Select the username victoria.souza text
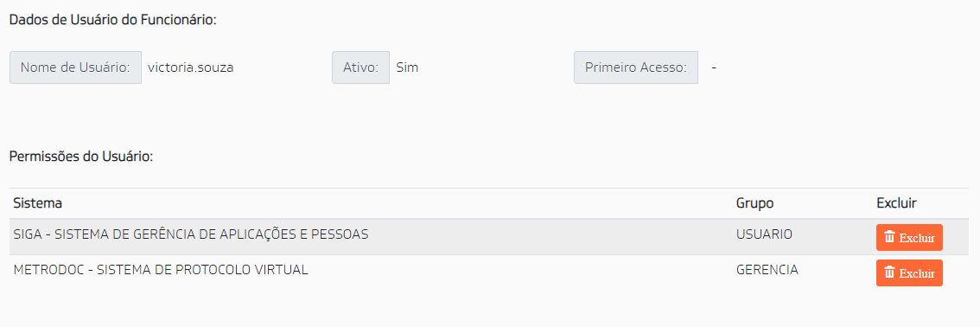Image resolution: width=980 pixels, height=327 pixels. click(191, 67)
